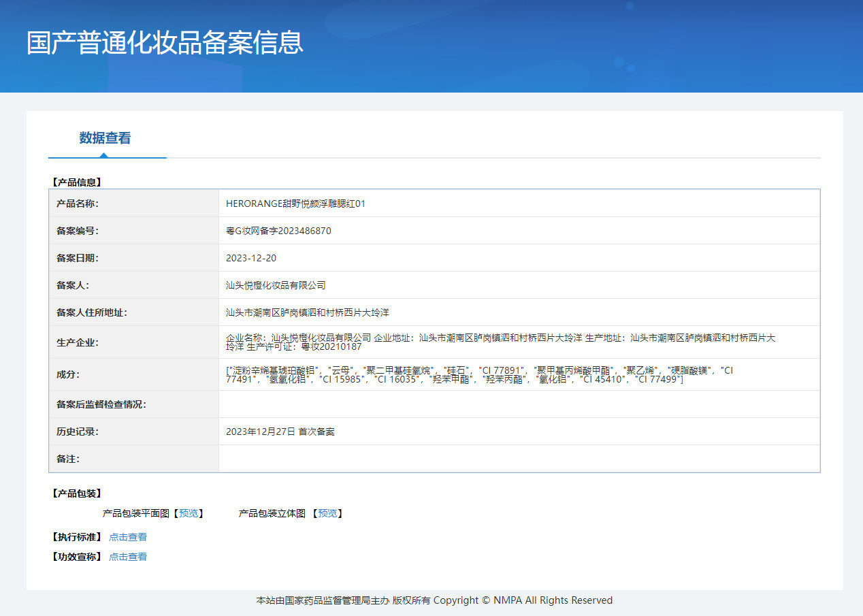Click the empty 备案后监督检查情况 value cell
Image resolution: width=863 pixels, height=616 pixels.
tap(519, 404)
